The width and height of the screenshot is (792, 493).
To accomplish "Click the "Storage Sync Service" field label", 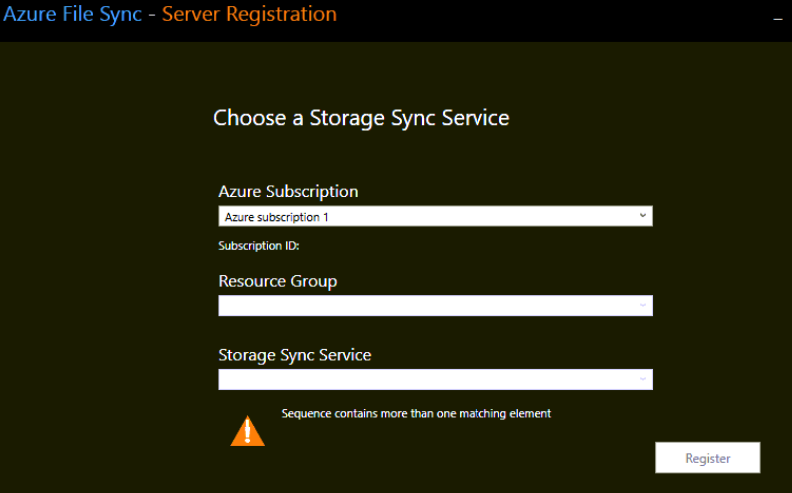I will point(294,355).
